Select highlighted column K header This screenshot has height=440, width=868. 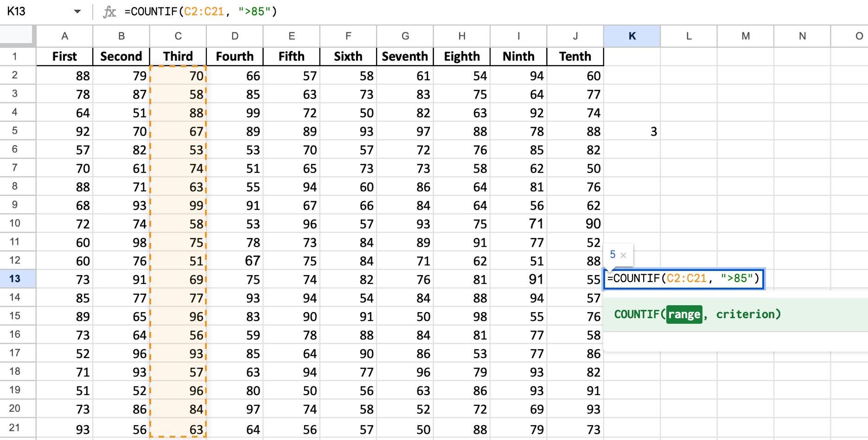coord(632,36)
